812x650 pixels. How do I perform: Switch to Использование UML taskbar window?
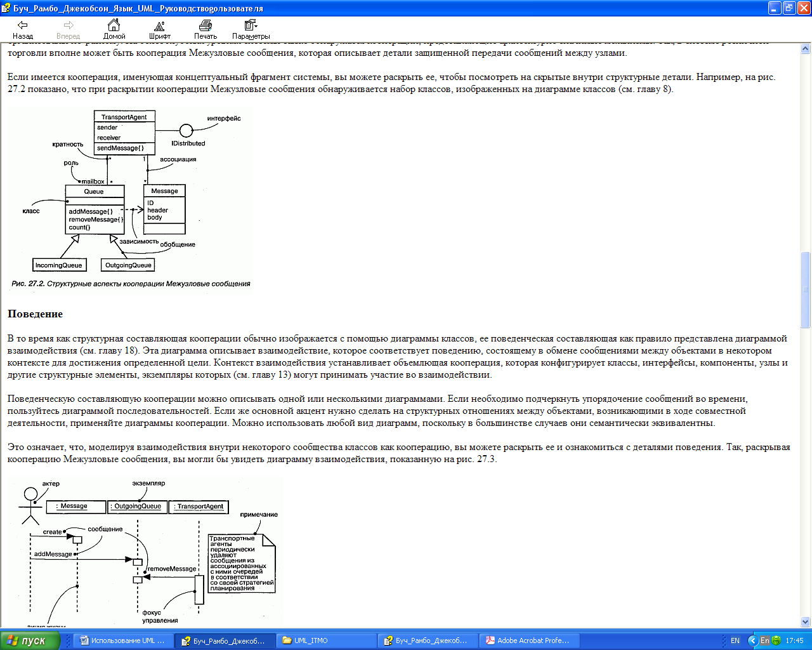[123, 640]
